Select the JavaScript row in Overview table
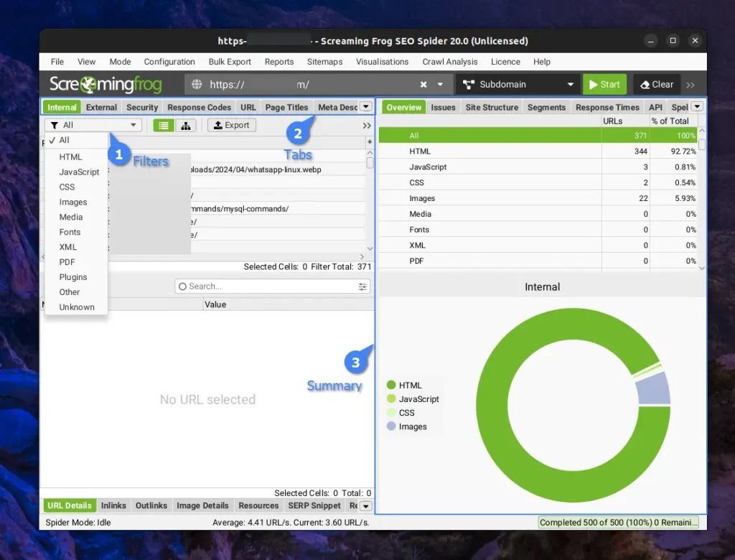The height and width of the screenshot is (560, 735). tap(538, 167)
